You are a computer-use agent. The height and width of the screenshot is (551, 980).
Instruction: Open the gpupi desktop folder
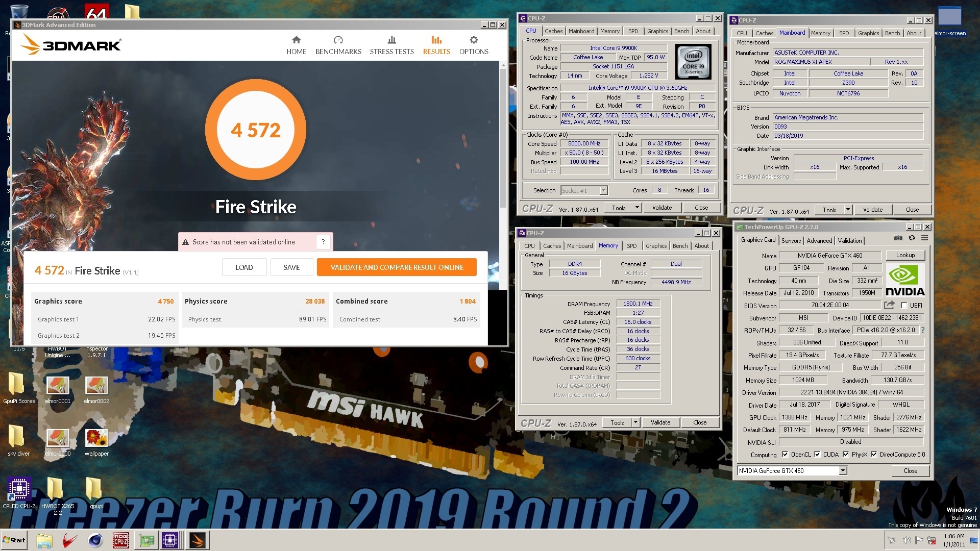(x=96, y=493)
